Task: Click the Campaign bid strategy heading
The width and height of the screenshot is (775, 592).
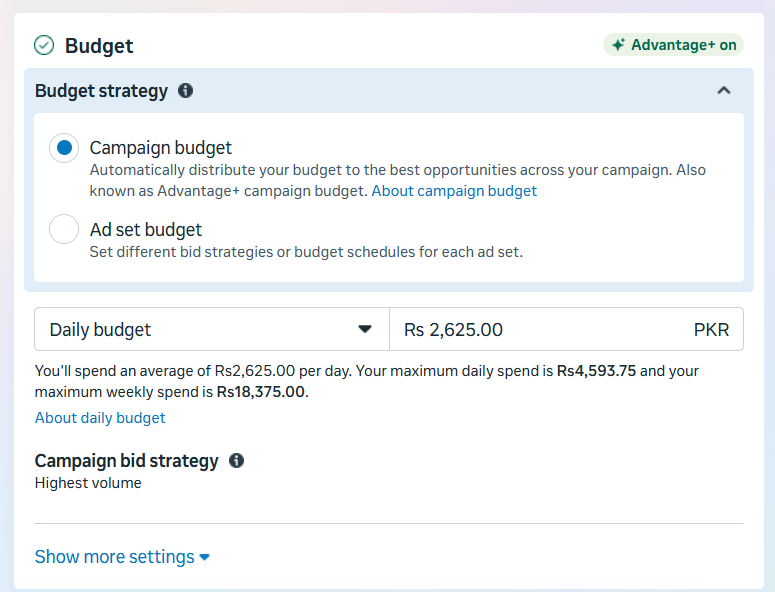Action: pyautogui.click(x=127, y=461)
